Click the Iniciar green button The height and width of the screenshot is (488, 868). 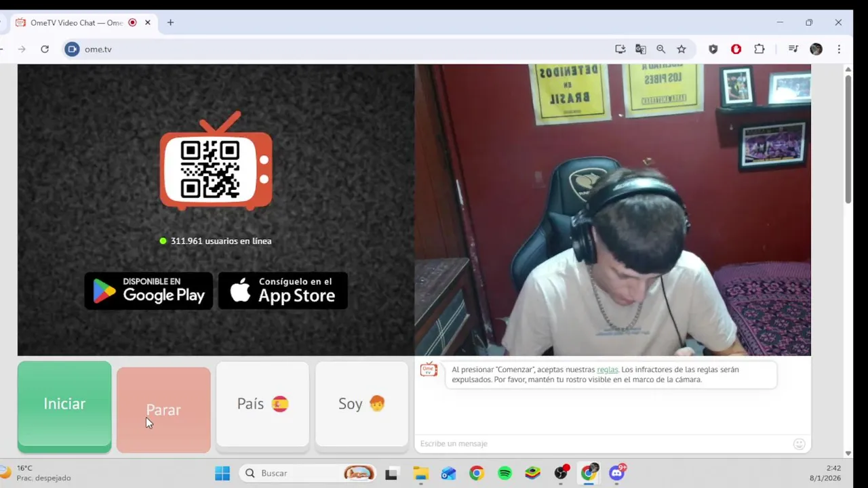[x=64, y=407]
